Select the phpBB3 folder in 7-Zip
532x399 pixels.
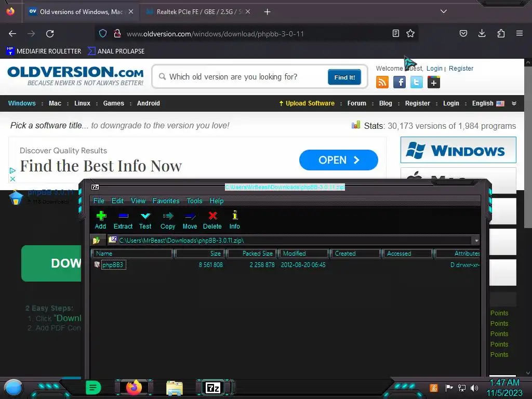(113, 264)
